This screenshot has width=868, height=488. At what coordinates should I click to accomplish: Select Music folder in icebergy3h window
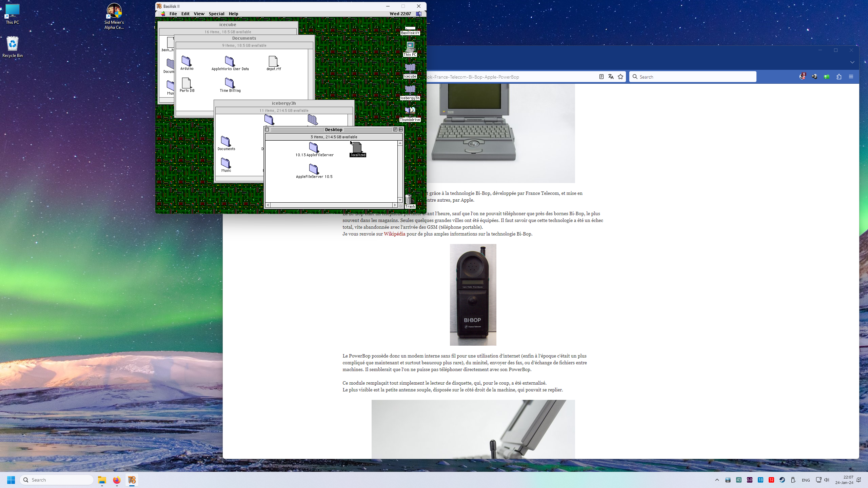point(226,165)
